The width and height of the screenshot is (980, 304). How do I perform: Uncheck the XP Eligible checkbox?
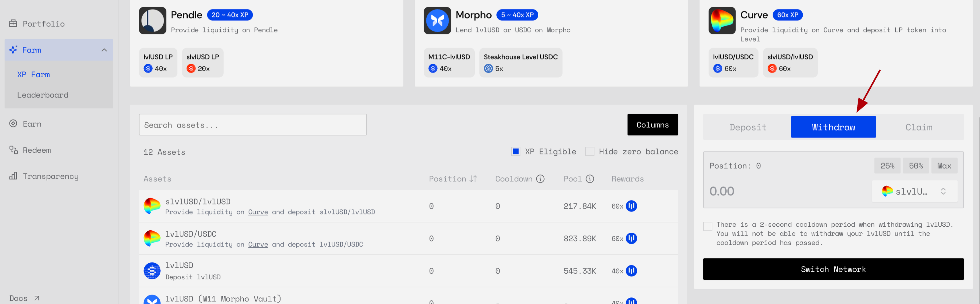(x=515, y=152)
